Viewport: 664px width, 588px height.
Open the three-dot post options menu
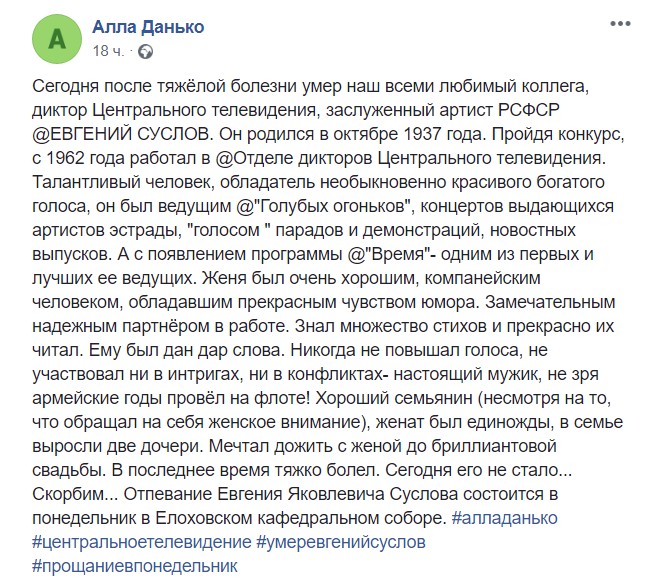click(620, 24)
